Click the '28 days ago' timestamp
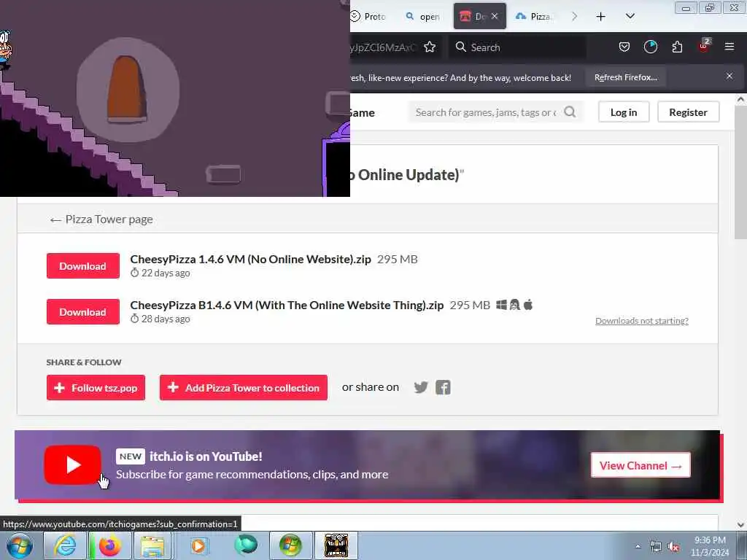 click(x=166, y=319)
